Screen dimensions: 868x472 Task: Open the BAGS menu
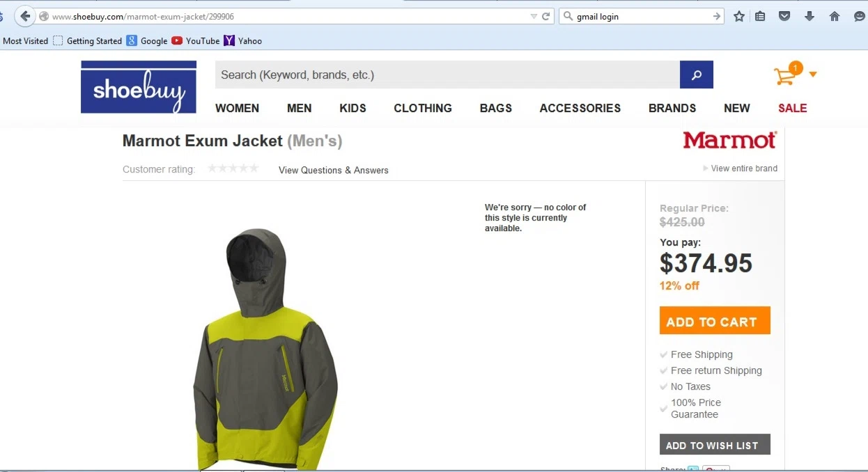click(496, 108)
